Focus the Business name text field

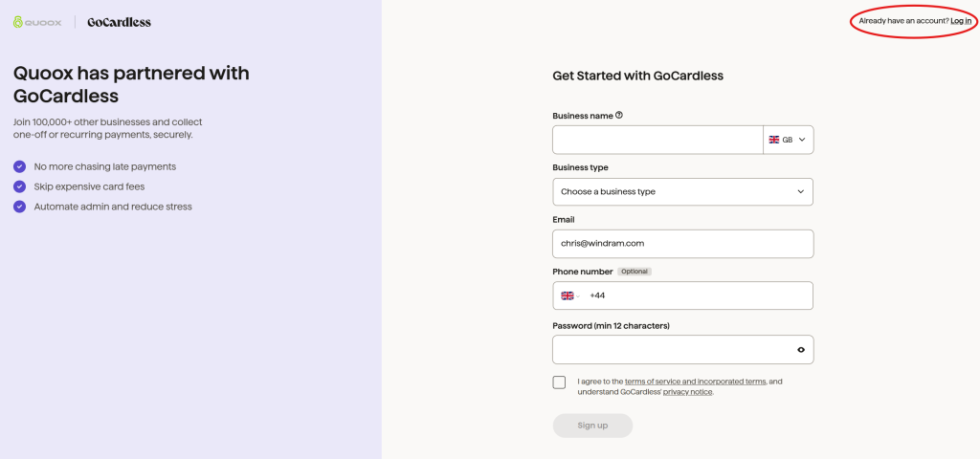click(x=657, y=140)
